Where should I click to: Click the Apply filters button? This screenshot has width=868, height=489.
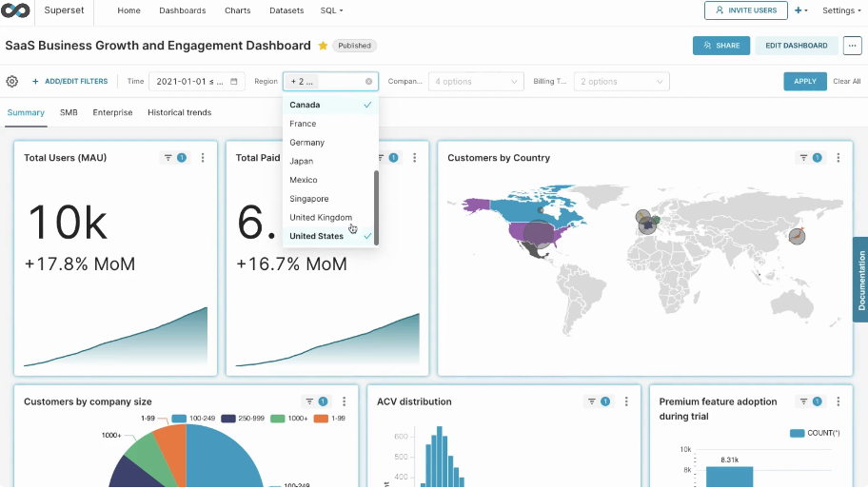click(x=804, y=82)
